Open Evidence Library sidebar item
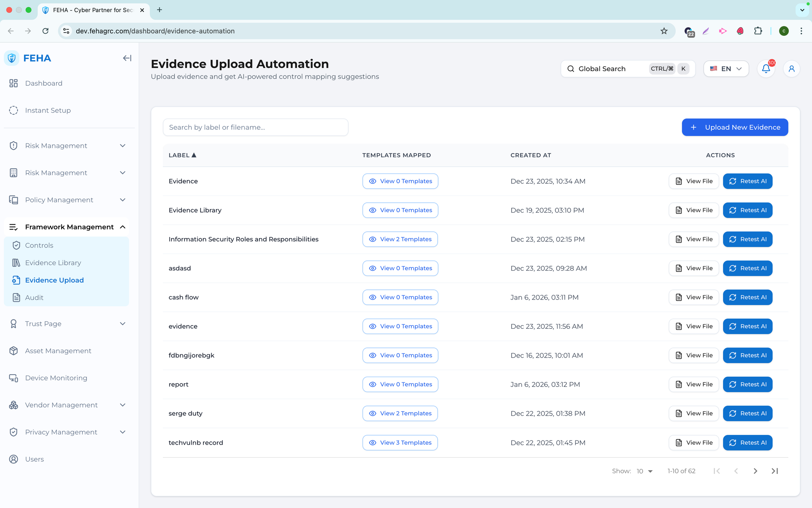The width and height of the screenshot is (812, 508). (53, 263)
